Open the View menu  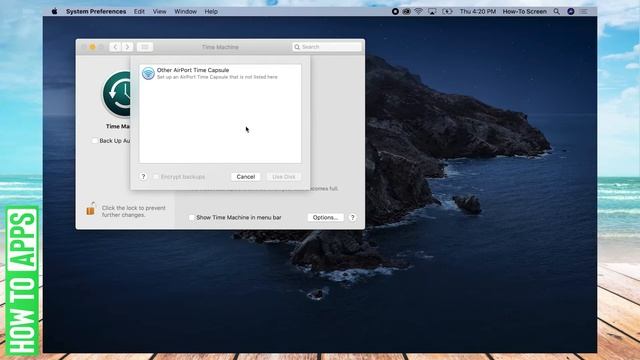click(159, 11)
